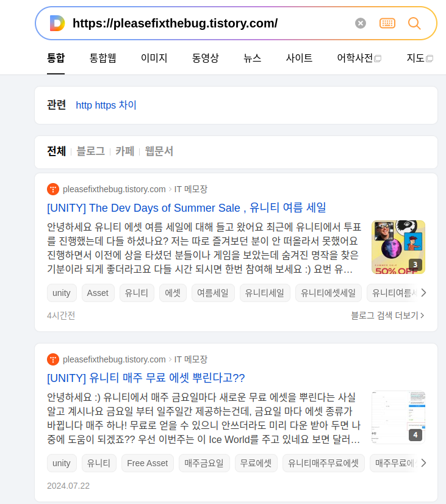This screenshot has height=504, width=446.
Task: Switch to the 통합웹 tab
Action: point(103,58)
